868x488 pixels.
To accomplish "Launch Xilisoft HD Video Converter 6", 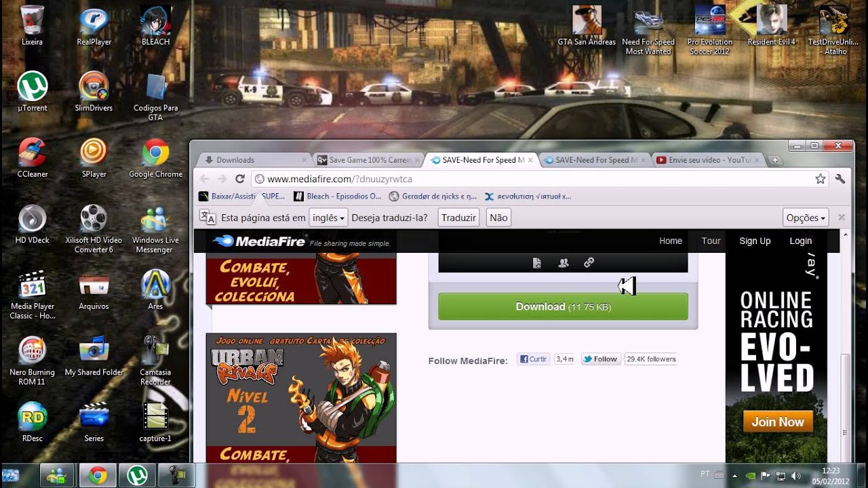I will 94,228.
